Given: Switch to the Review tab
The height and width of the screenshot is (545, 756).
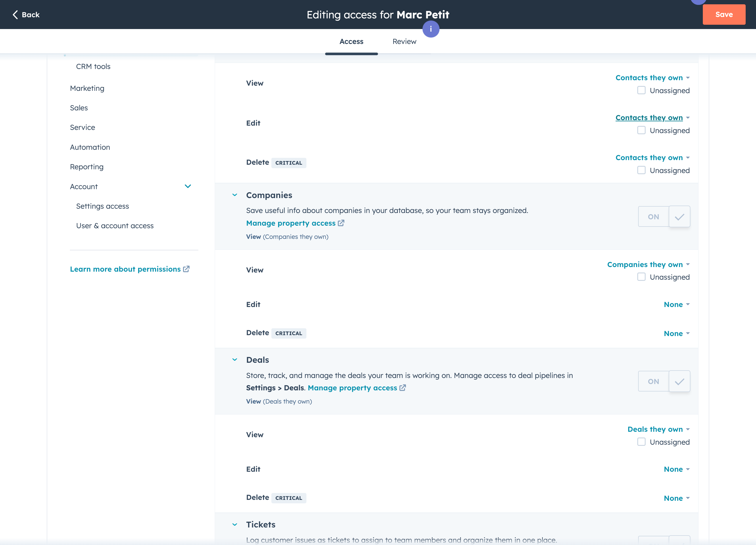Looking at the screenshot, I should tap(404, 42).
